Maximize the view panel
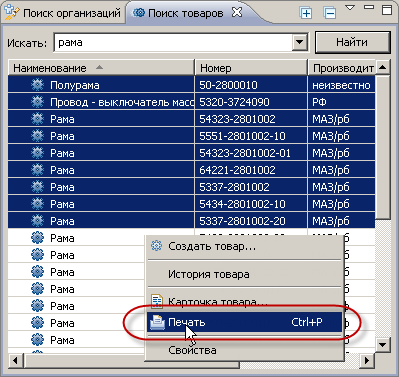 click(x=387, y=9)
